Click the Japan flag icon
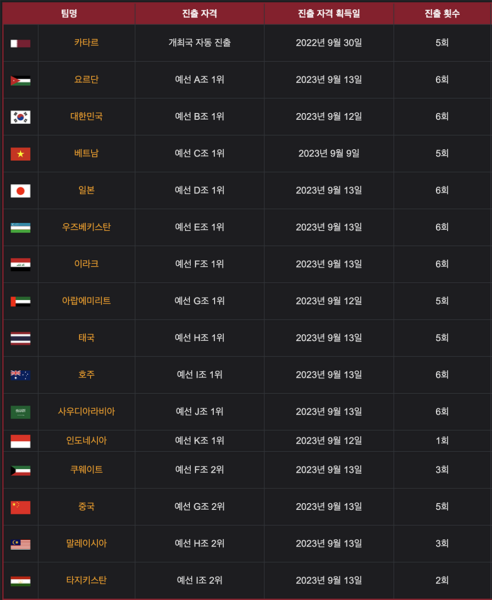492x600 pixels. click(x=20, y=191)
